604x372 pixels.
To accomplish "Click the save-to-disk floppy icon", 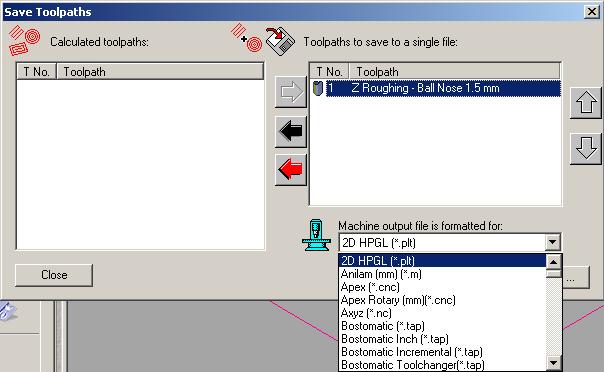I will tap(280, 41).
